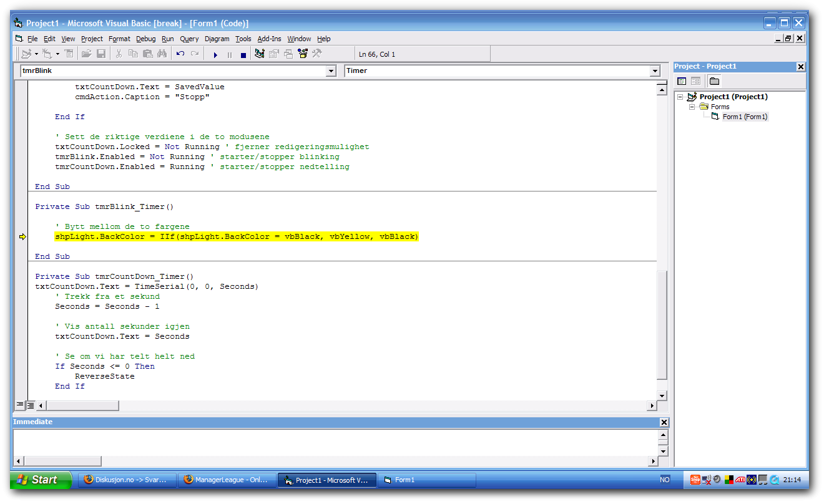Click the Toolbox hammer-and-wrench icon
Viewport: 824px width, 504px height.
click(317, 54)
